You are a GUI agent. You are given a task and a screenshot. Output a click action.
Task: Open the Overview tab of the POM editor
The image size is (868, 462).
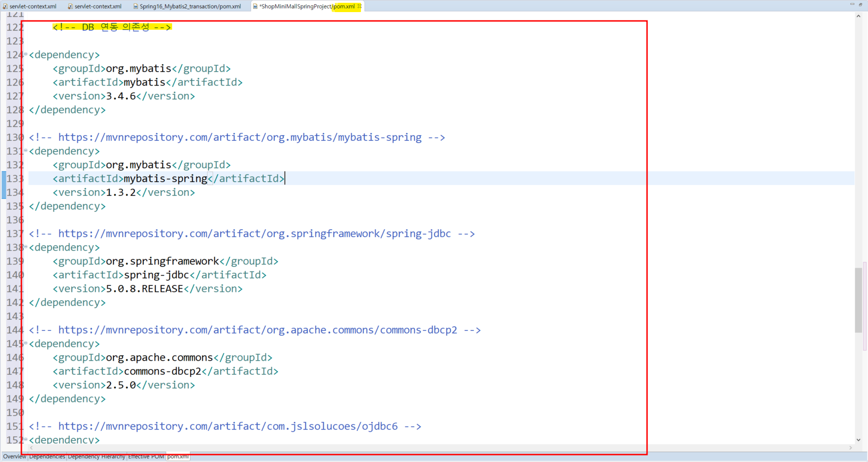click(14, 456)
